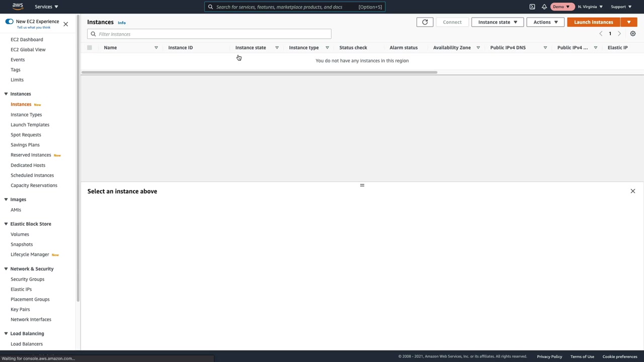Collapse the Images sidebar section

(x=6, y=200)
